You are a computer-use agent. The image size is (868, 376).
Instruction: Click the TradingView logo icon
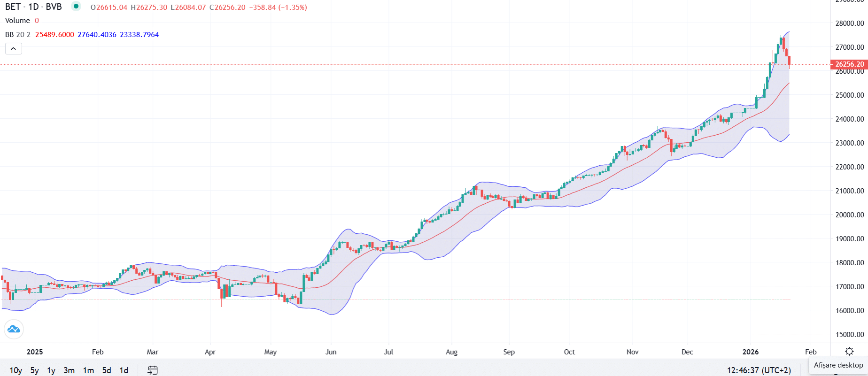[14, 329]
